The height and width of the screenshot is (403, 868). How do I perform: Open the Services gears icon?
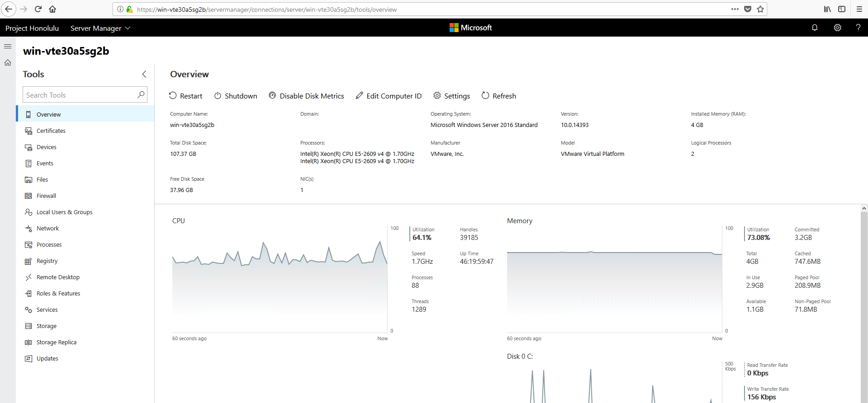pyautogui.click(x=28, y=309)
